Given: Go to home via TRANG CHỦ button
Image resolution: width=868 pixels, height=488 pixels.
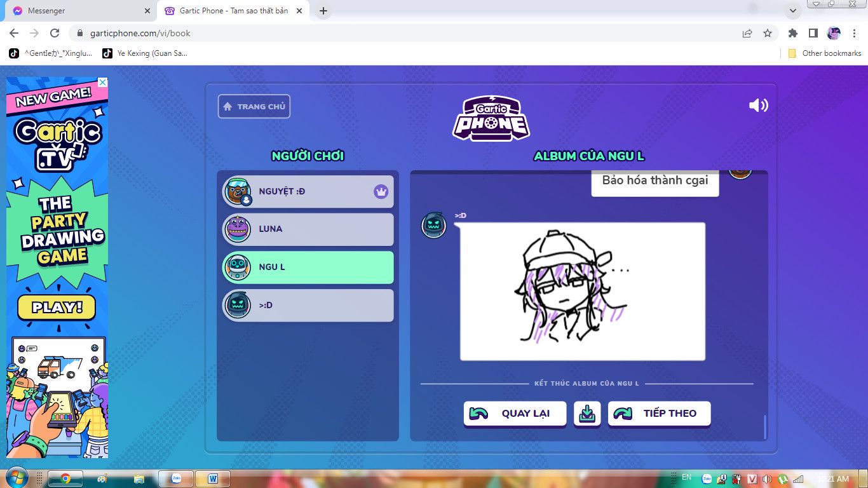Looking at the screenshot, I should click(254, 106).
